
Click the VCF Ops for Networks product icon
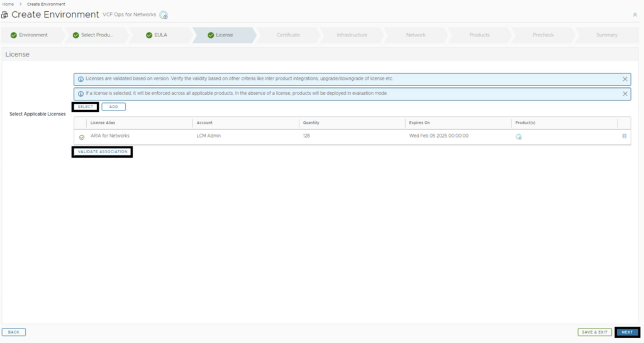(x=164, y=15)
